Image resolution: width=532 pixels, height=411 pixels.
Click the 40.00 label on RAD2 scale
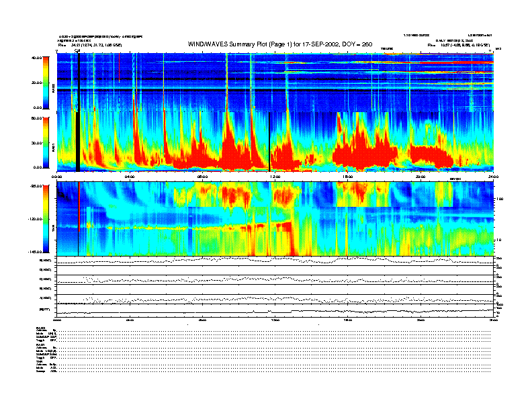[x=36, y=58]
